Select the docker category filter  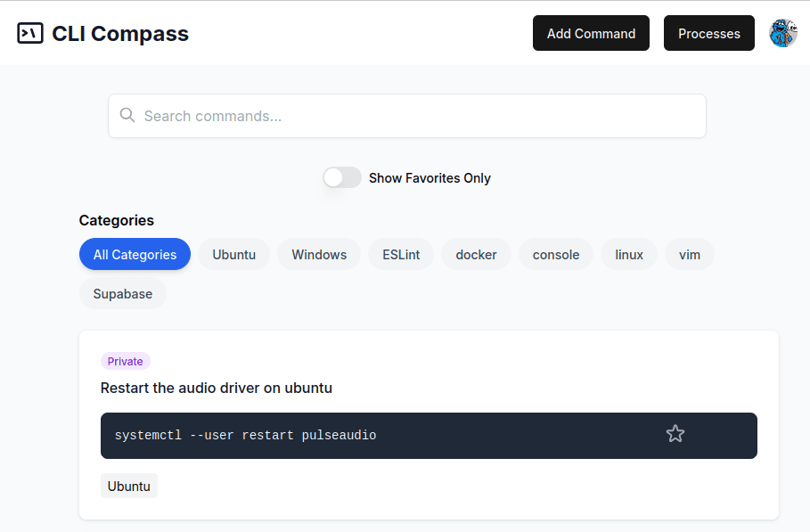coord(476,254)
